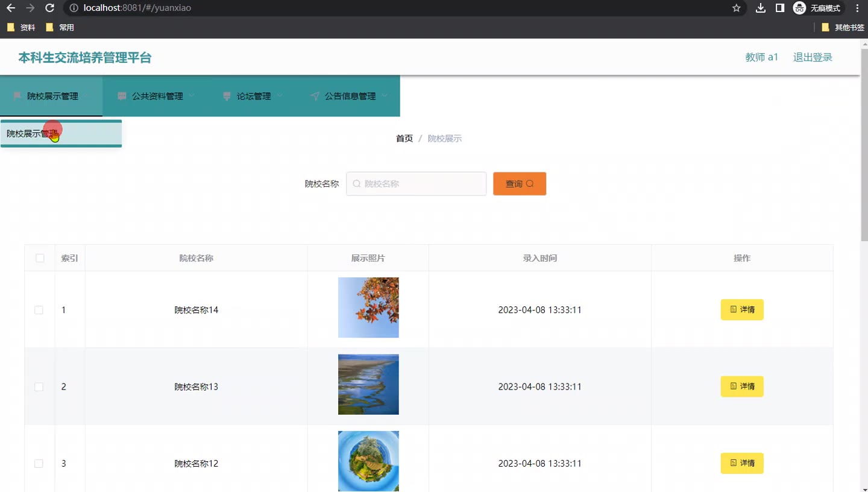This screenshot has height=492, width=868.
Task: Open the browser downloads icon
Action: pyautogui.click(x=761, y=8)
